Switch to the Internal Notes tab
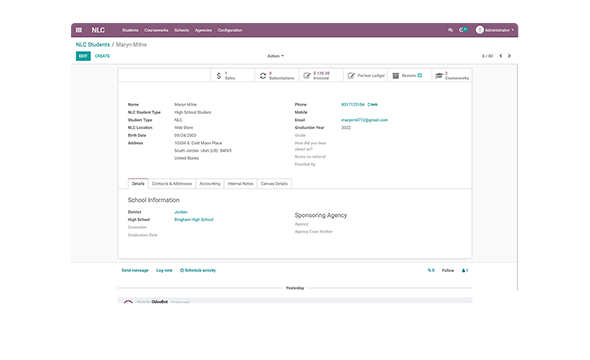The height and width of the screenshot is (360, 590). tap(240, 184)
